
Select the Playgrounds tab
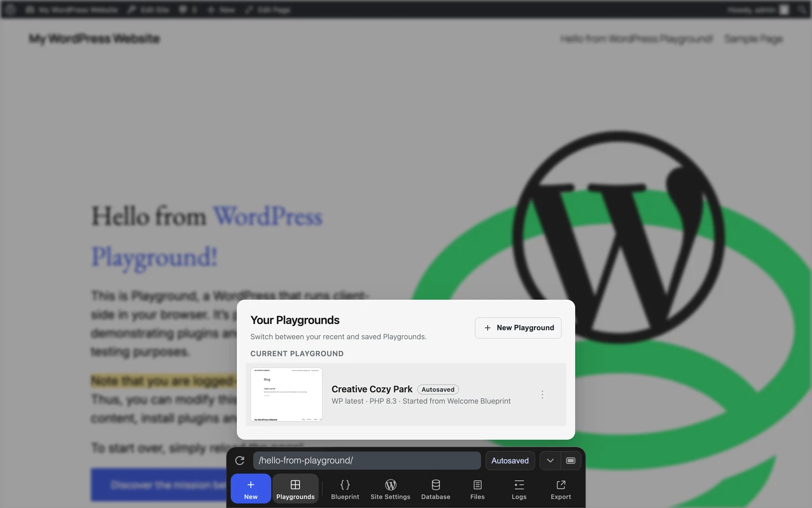pos(295,489)
